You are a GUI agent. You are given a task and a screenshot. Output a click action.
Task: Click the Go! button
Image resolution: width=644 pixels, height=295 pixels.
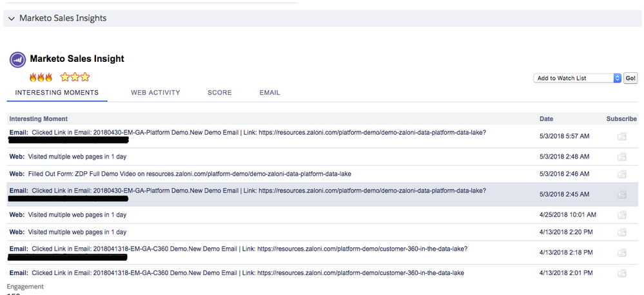pos(630,78)
